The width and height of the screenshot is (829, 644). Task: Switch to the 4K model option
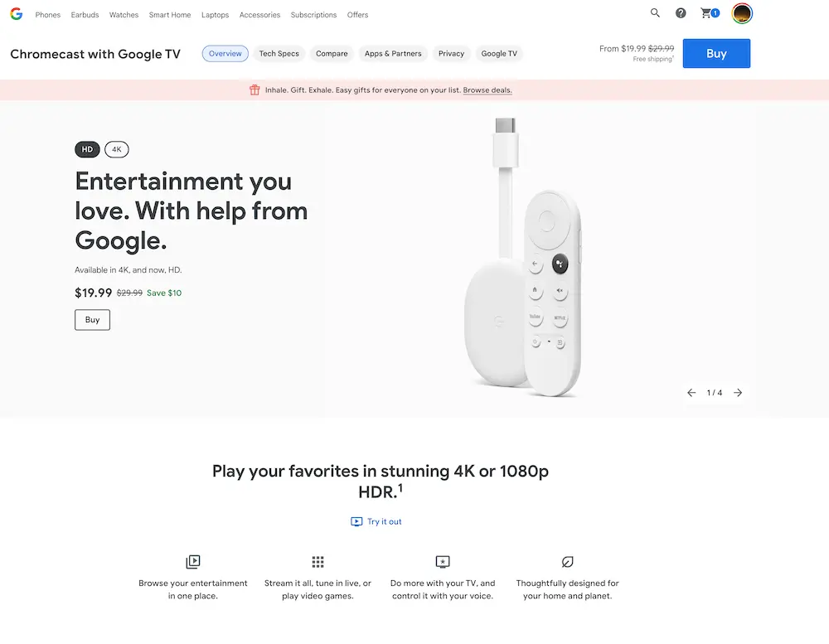pyautogui.click(x=116, y=150)
